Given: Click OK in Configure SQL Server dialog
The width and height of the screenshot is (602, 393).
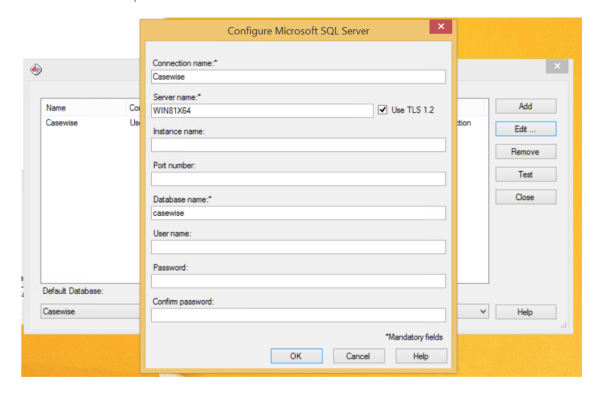Looking at the screenshot, I should [296, 356].
